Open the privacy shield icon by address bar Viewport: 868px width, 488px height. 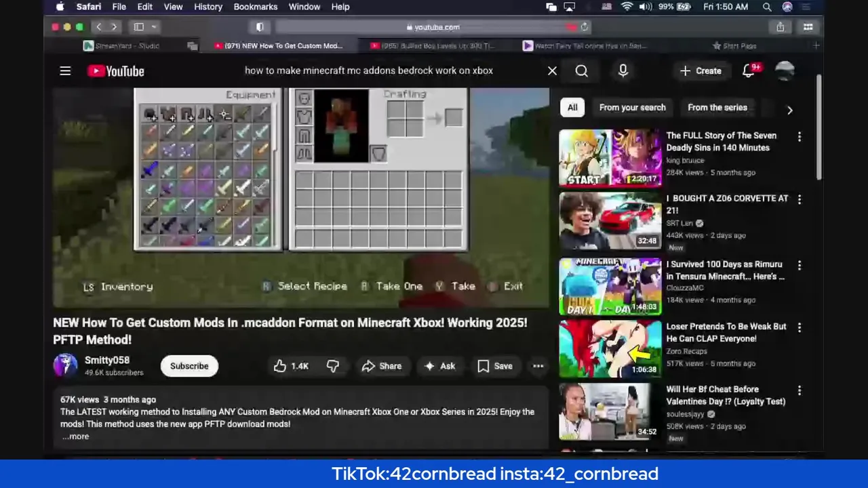(x=260, y=27)
